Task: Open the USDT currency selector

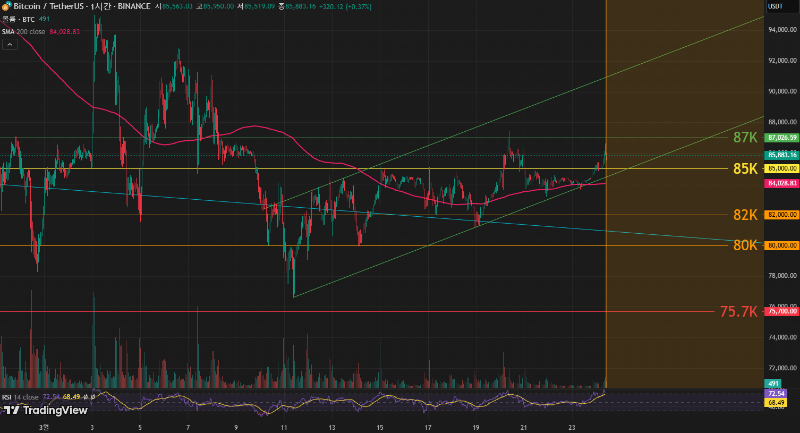Action: (773, 7)
